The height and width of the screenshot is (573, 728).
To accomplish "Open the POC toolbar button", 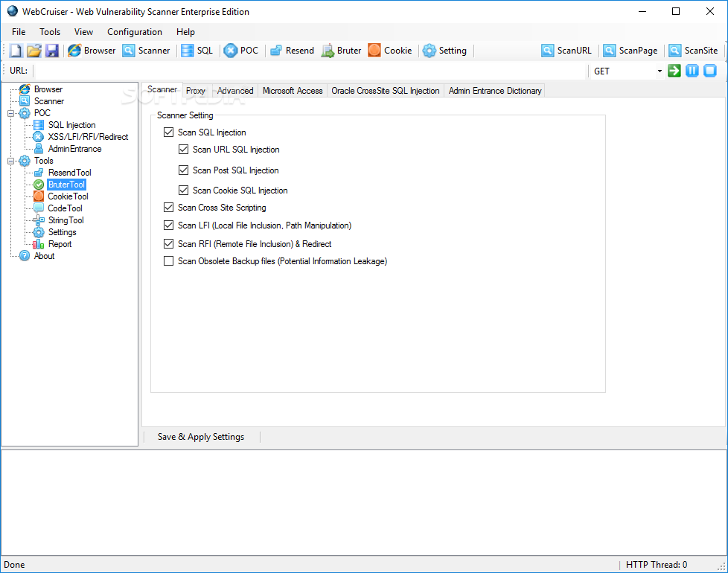I will (x=241, y=51).
